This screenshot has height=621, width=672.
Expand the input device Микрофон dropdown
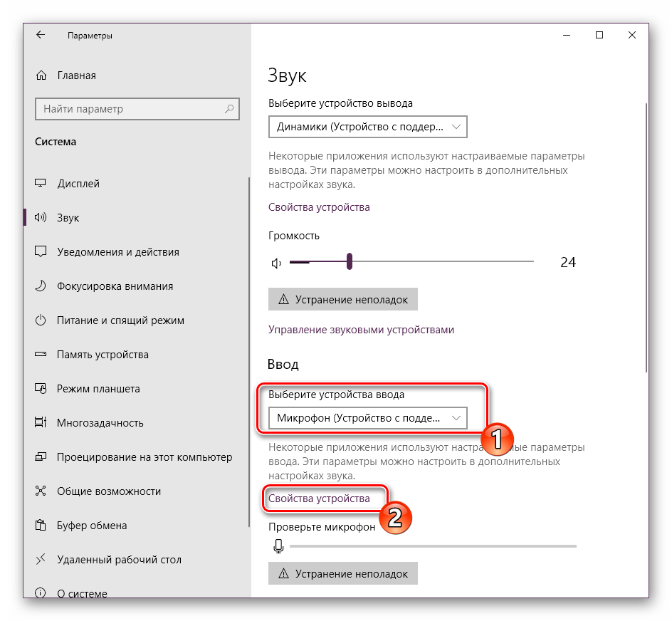[367, 418]
